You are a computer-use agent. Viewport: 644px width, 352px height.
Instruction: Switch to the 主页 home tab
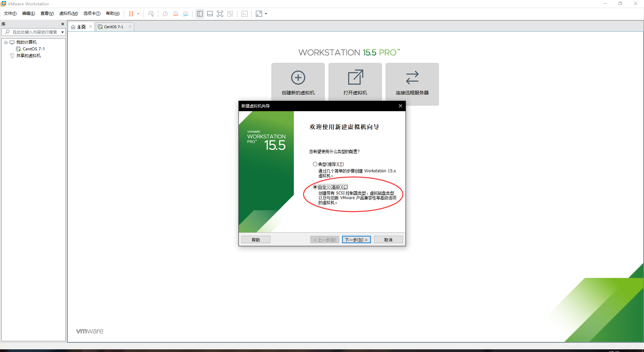tap(82, 27)
